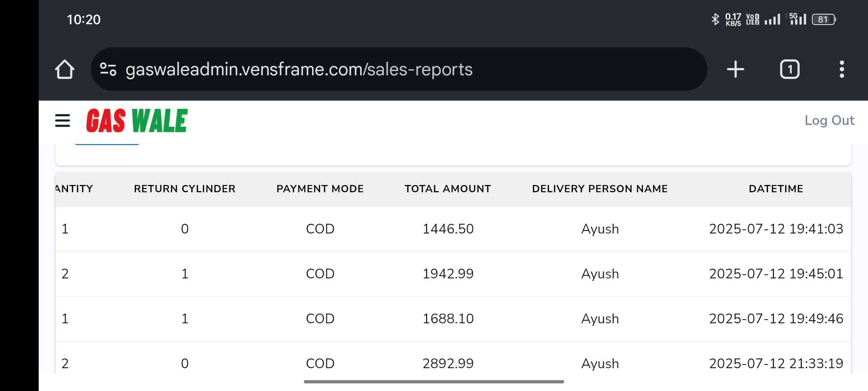Click the 1688.10 amount row
Viewport: 868px width, 391px height.
coord(448,319)
